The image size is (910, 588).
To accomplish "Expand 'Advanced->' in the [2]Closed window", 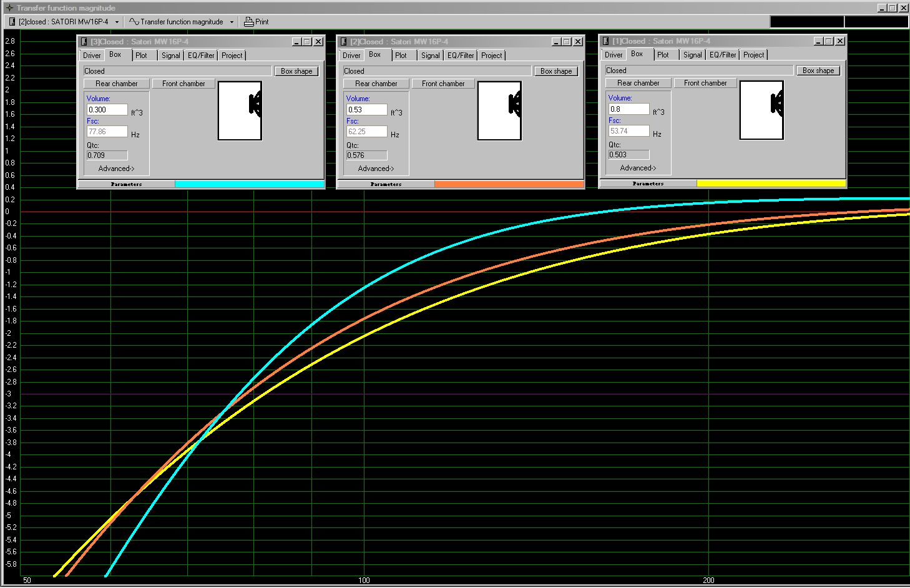I will coord(376,169).
